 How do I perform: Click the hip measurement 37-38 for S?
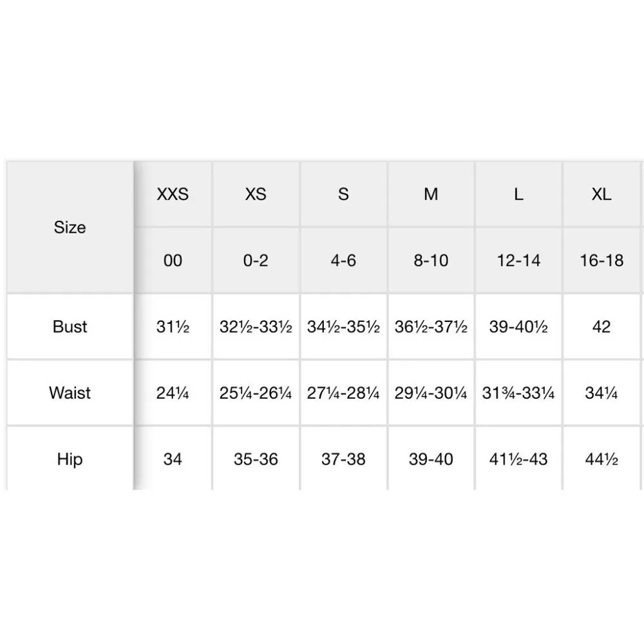tap(343, 459)
